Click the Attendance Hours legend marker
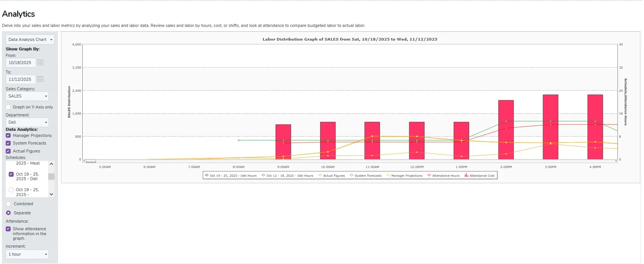The height and width of the screenshot is (264, 644). point(429,175)
